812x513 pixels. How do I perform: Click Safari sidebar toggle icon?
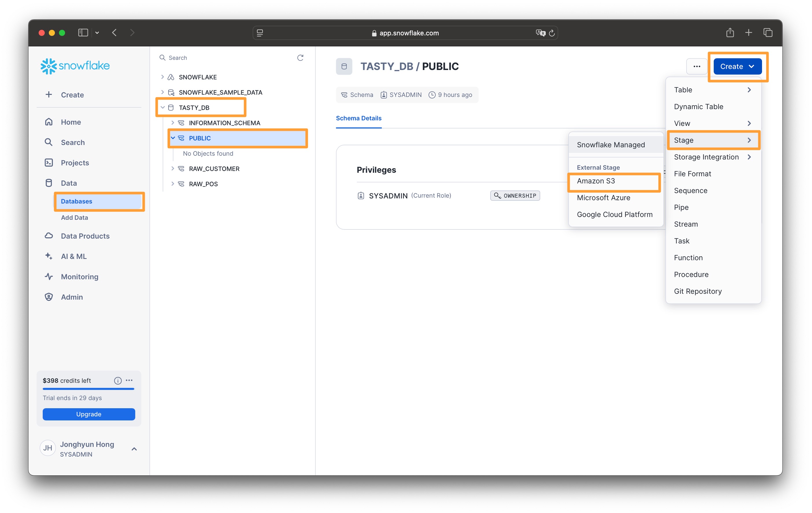83,33
